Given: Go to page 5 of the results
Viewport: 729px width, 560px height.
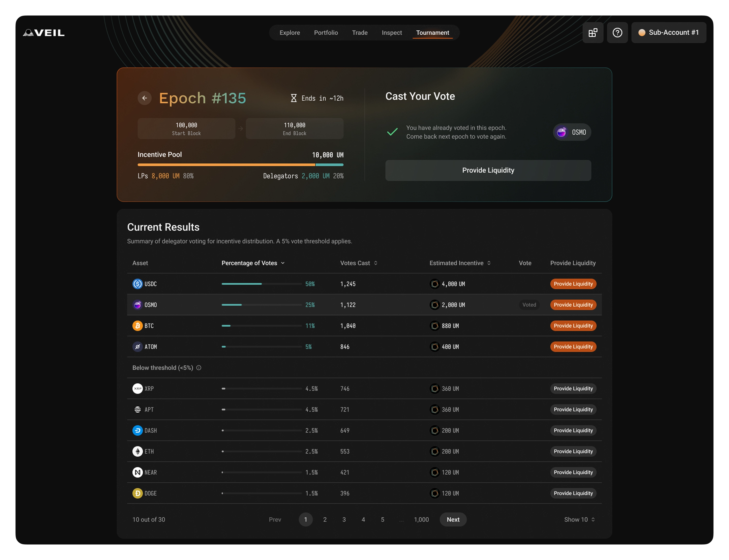Looking at the screenshot, I should point(382,520).
